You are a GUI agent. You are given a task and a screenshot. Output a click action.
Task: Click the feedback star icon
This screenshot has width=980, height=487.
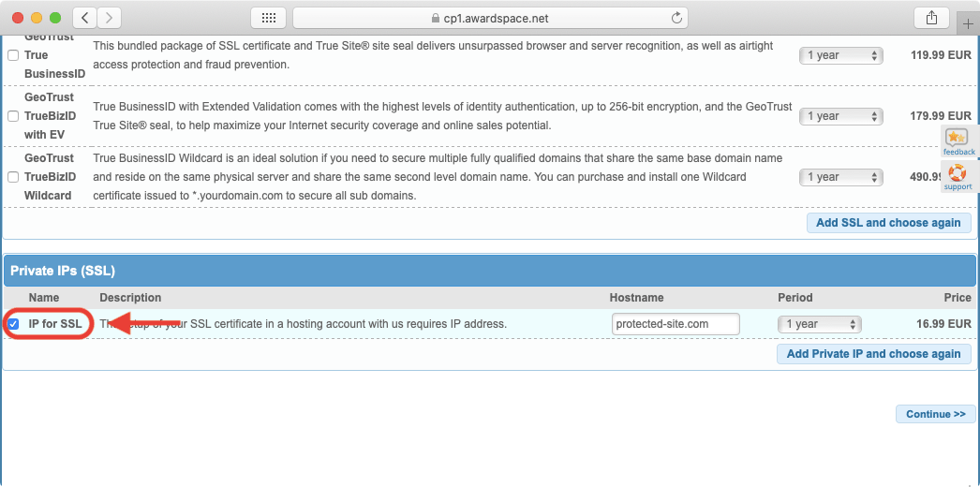pos(957,140)
